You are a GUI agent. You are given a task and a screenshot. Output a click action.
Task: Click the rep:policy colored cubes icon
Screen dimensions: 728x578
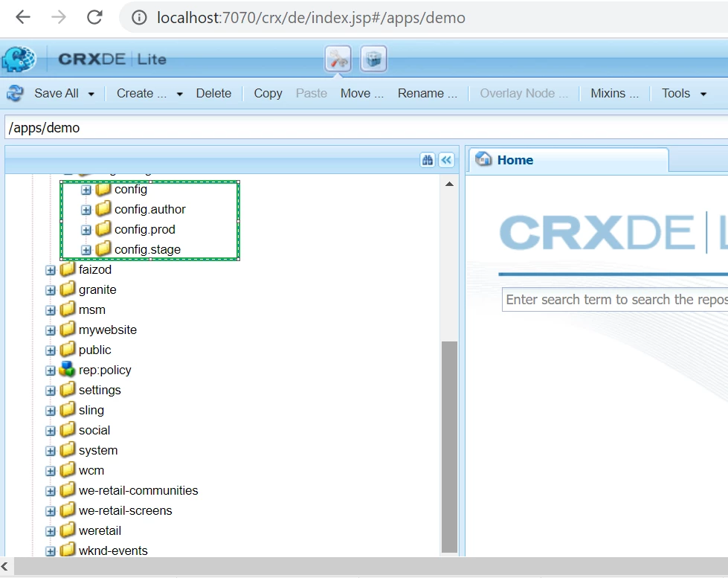[x=68, y=370]
